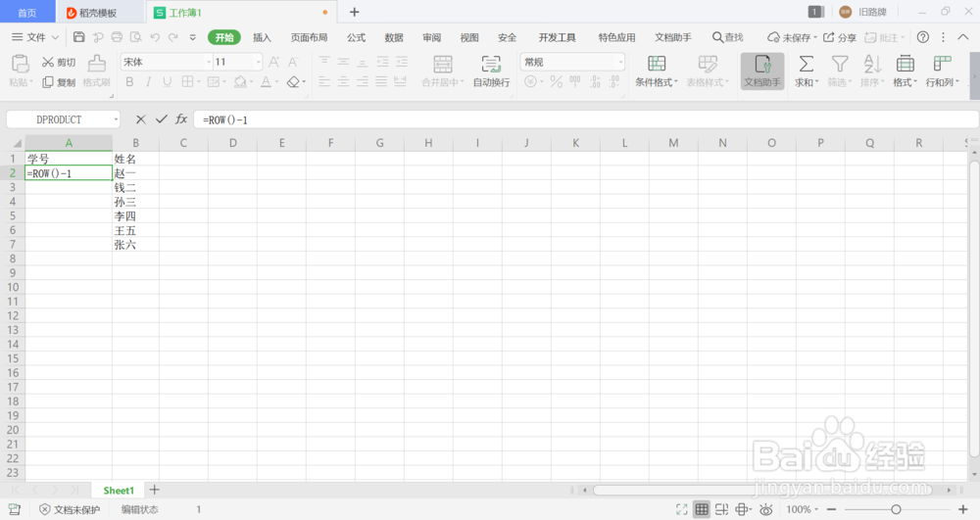Open Conditional Formatting (条件格式) menu

click(x=657, y=71)
